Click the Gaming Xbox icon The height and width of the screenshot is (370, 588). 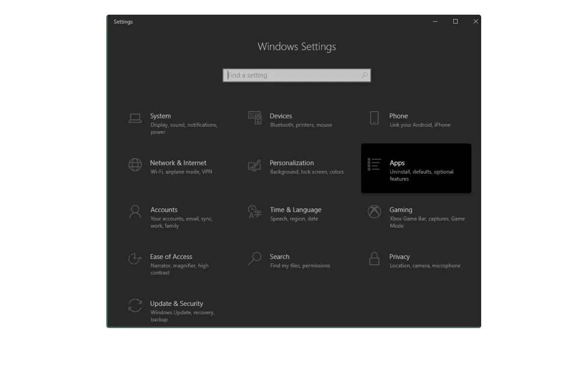coord(374,212)
